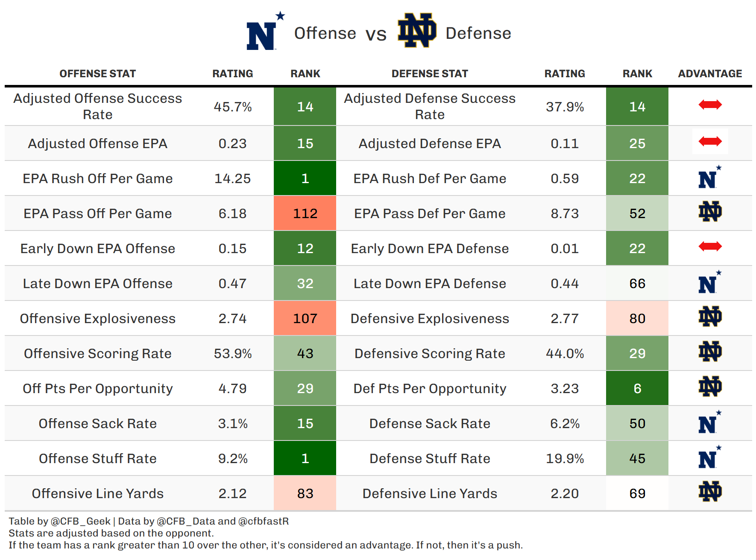The height and width of the screenshot is (560, 756).
Task: Click Navy advantage logo in Late Down EPA row
Action: point(709,283)
